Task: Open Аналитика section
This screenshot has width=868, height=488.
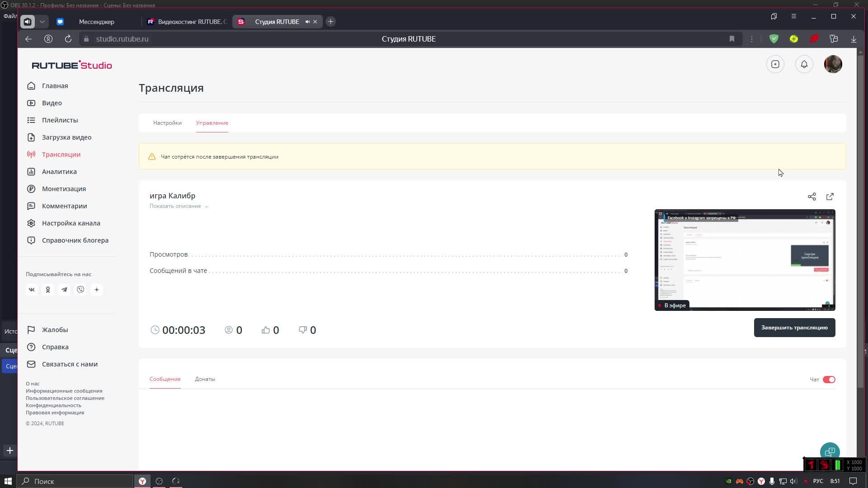Action: 52,172
